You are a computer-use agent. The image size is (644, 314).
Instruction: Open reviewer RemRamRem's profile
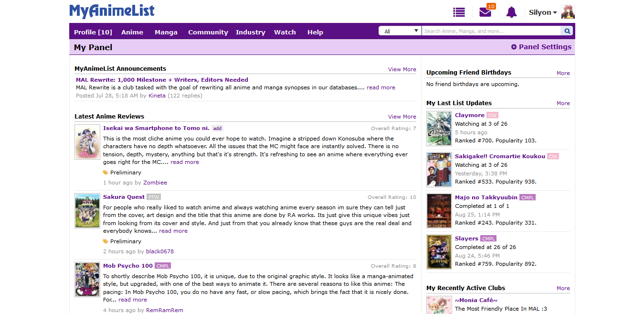(x=165, y=310)
